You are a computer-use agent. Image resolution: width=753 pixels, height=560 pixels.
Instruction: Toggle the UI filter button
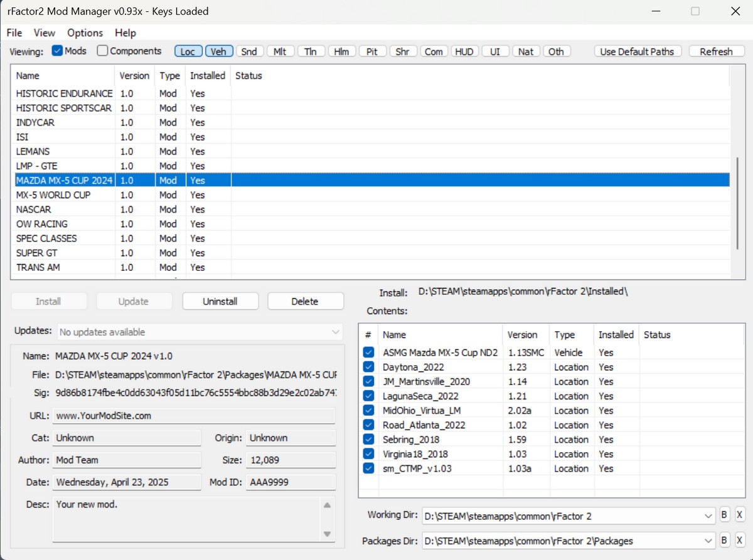point(495,51)
